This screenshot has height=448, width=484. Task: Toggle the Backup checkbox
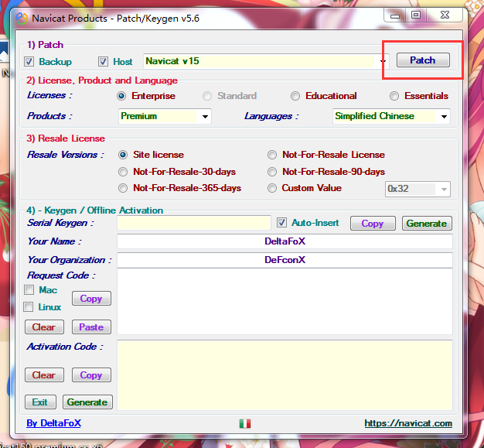tap(29, 62)
